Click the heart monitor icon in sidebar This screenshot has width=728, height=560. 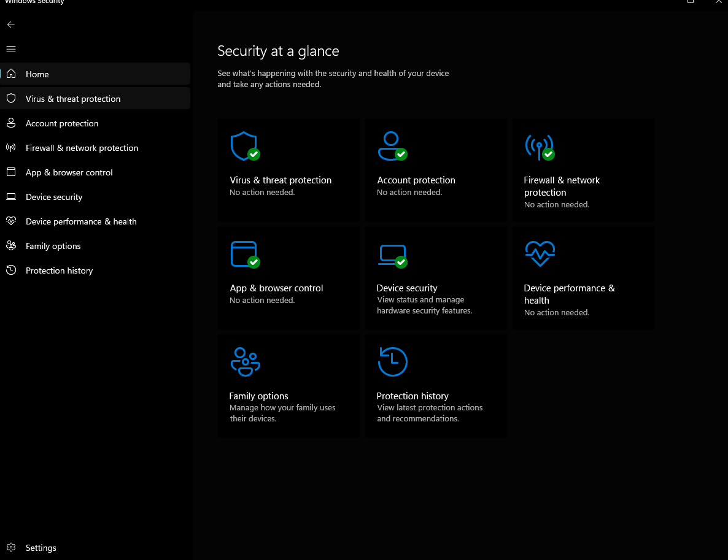pos(11,221)
